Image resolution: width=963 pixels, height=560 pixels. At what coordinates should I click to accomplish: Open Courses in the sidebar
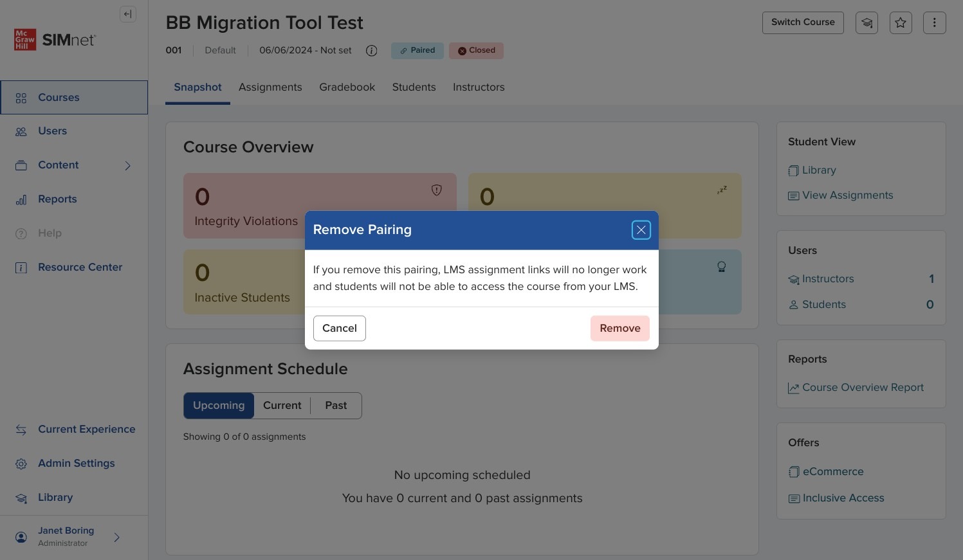tap(74, 98)
